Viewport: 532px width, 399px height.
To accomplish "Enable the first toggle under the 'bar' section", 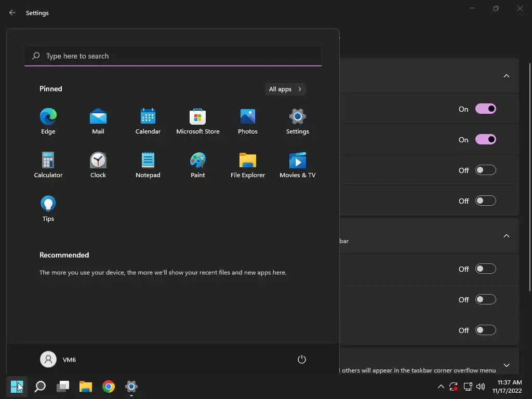I will 486,269.
